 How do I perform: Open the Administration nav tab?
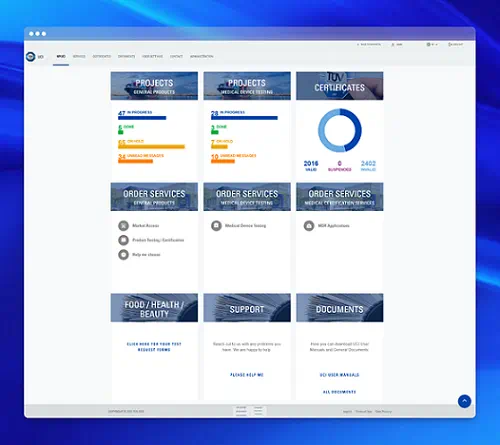pos(202,56)
